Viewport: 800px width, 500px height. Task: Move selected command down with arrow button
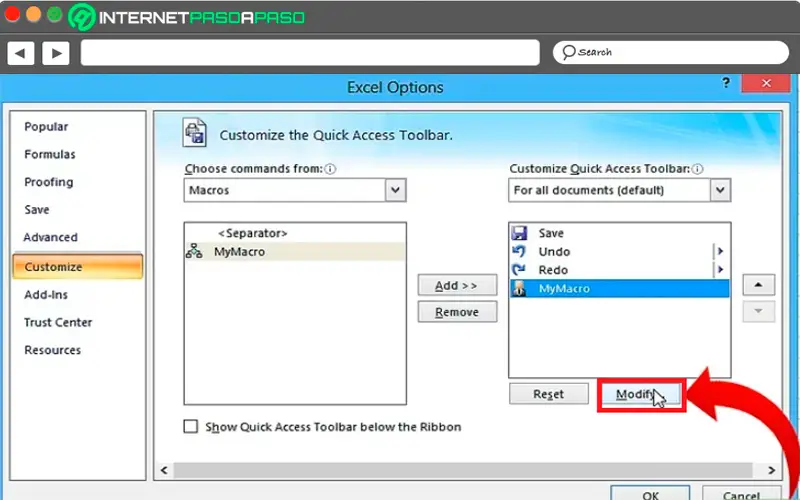point(759,311)
